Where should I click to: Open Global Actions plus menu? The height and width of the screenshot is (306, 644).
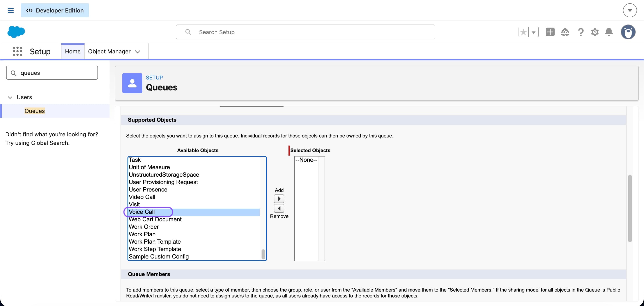pyautogui.click(x=550, y=32)
